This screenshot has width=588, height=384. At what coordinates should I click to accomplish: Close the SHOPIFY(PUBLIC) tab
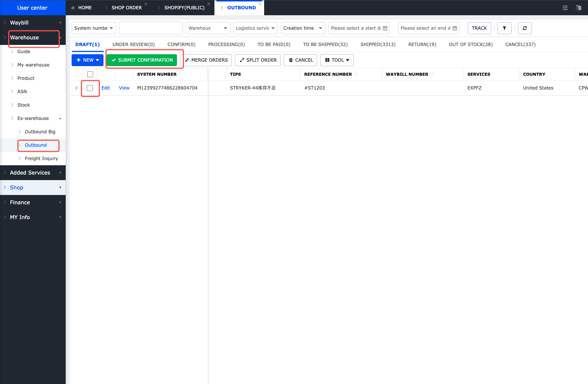click(208, 4)
